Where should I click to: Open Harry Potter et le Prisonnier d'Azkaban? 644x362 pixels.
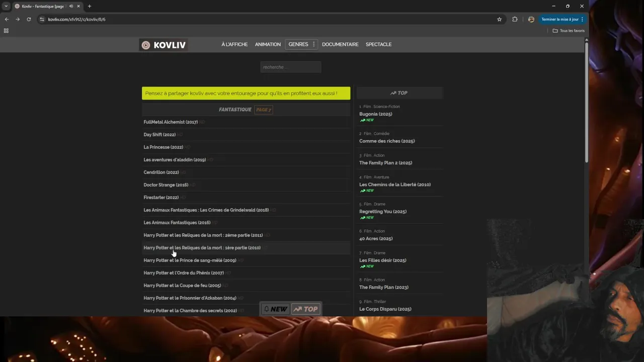190,298
